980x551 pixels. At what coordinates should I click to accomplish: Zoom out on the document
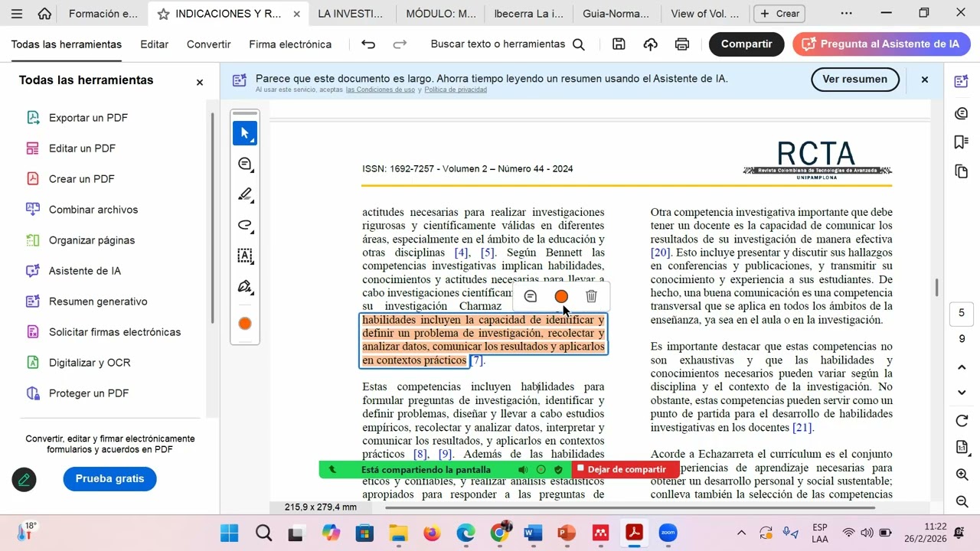[x=962, y=502]
